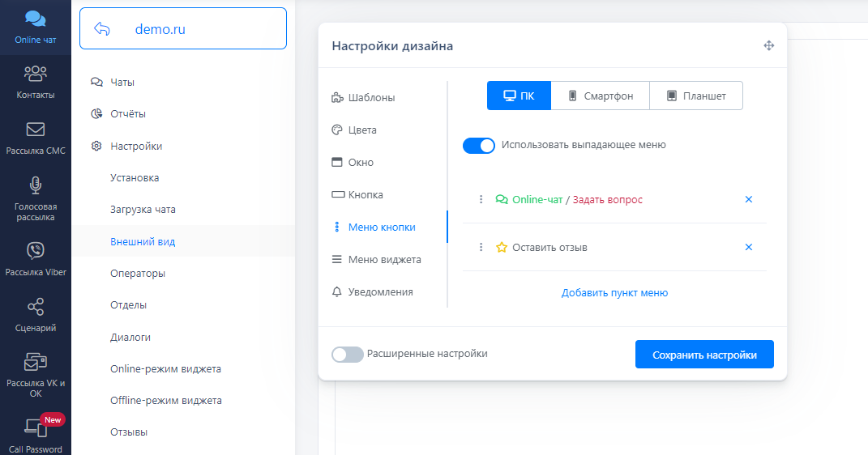Open the Online чат sidebar icon
This screenshot has width=868, height=455.
point(35,19)
